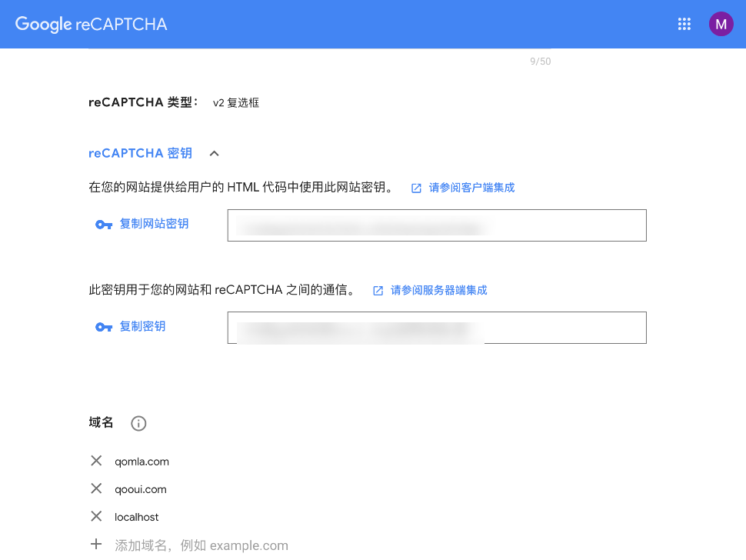Remove the localhost domain
746x560 pixels.
coord(96,516)
